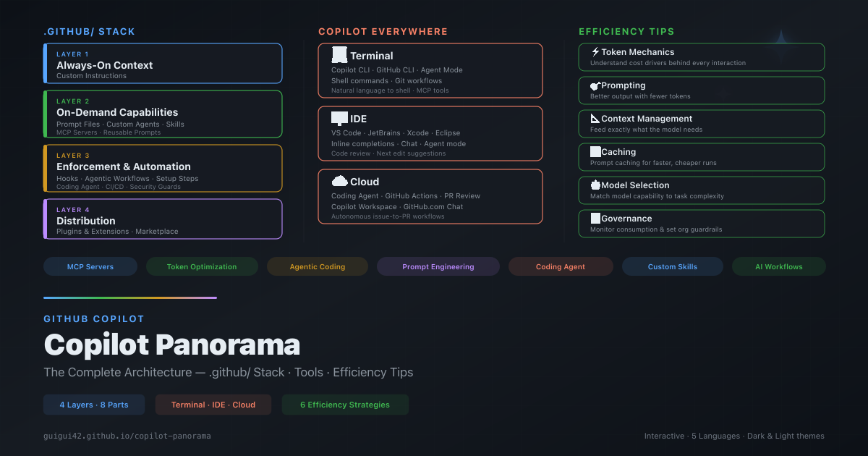The image size is (868, 456).
Task: Click the MCP Servers · Reusable Prompts line
Action: (109, 132)
